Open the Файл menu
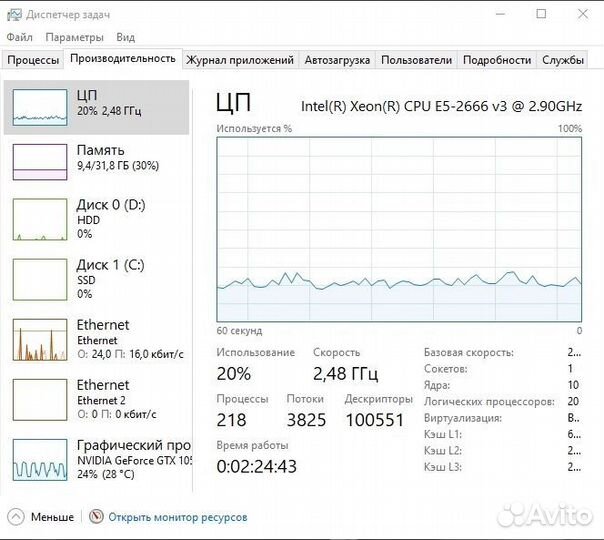Screen dimensions: 604x540 [19, 37]
